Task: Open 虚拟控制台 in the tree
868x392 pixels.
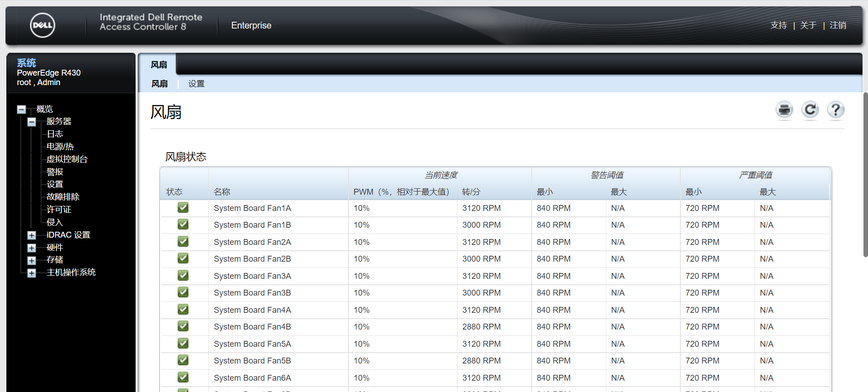Action: point(67,159)
